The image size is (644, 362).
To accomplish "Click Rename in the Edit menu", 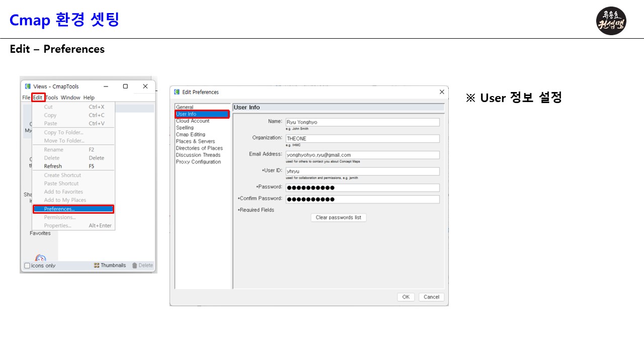I will (x=73, y=150).
